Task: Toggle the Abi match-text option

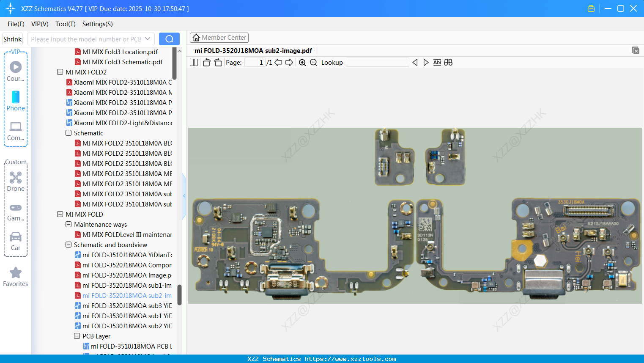Action: click(x=437, y=63)
